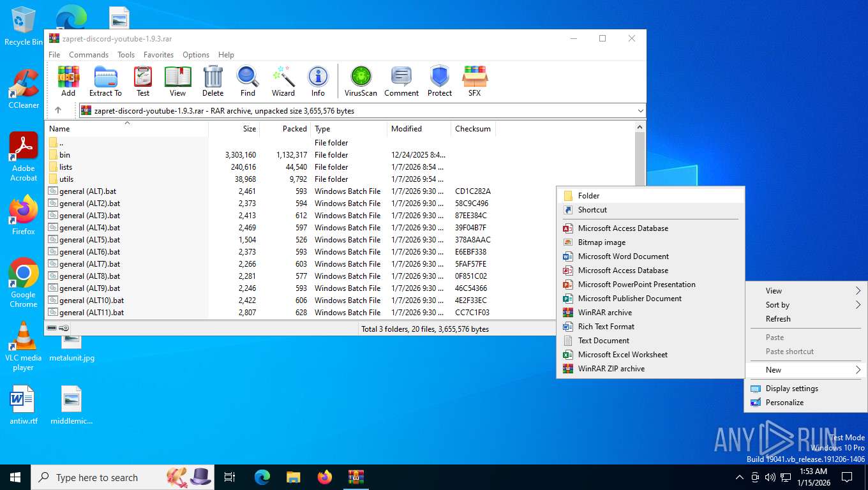The height and width of the screenshot is (490, 868).
Task: Open the Windows Start button
Action: (15, 477)
